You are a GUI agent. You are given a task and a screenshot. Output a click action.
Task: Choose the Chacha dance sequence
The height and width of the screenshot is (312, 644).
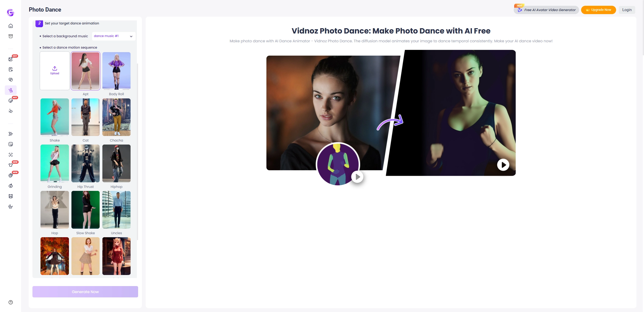116,117
